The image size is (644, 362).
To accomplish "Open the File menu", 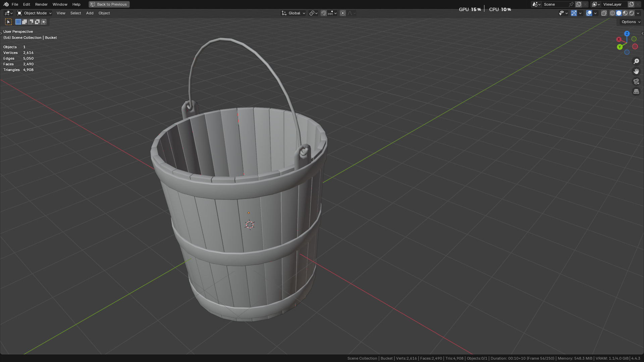I will point(15,4).
